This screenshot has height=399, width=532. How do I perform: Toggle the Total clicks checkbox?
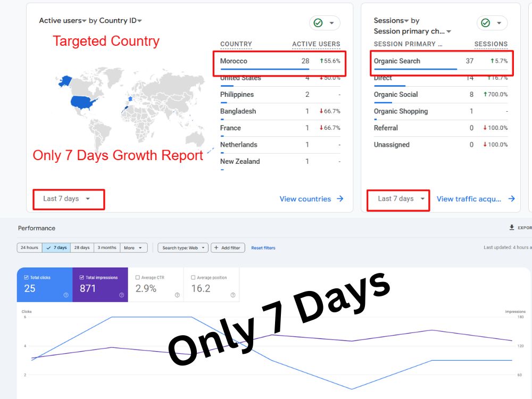point(26,278)
